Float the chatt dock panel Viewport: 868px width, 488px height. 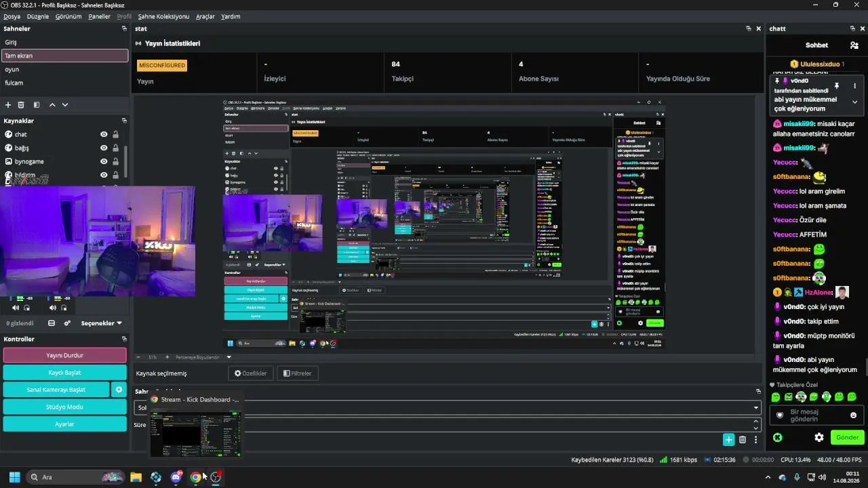tap(852, 28)
